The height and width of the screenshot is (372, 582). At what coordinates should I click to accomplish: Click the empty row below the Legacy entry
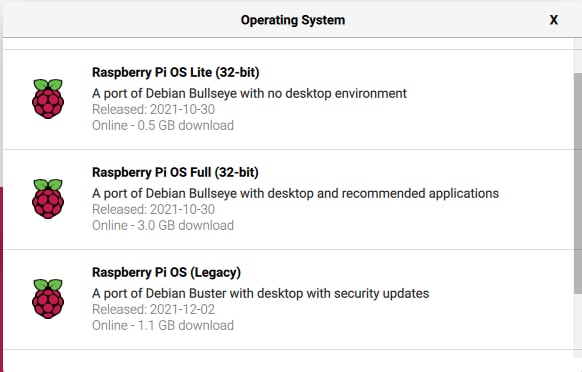tap(288, 361)
